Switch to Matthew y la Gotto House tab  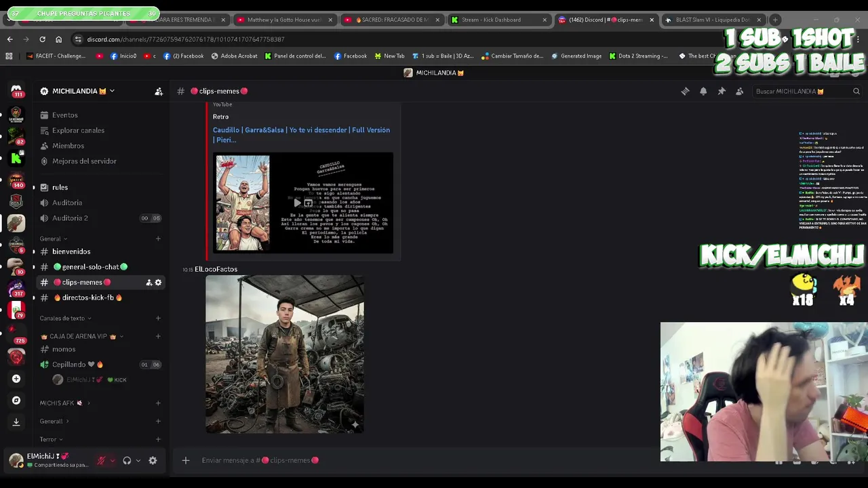[x=284, y=20]
